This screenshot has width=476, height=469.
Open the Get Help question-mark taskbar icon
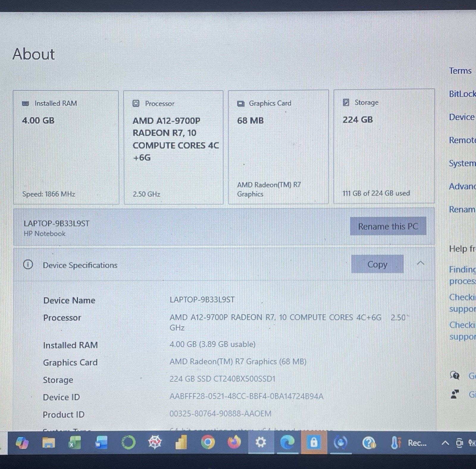[369, 443]
